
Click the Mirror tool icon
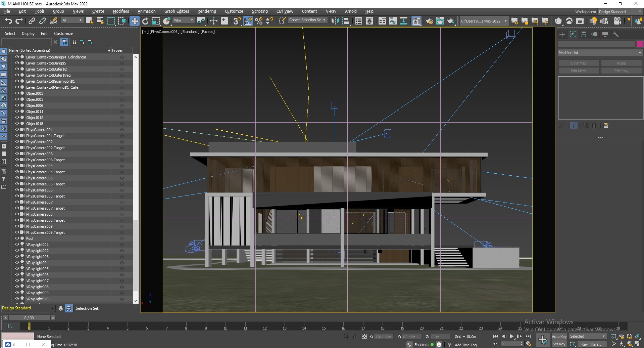pyautogui.click(x=335, y=21)
